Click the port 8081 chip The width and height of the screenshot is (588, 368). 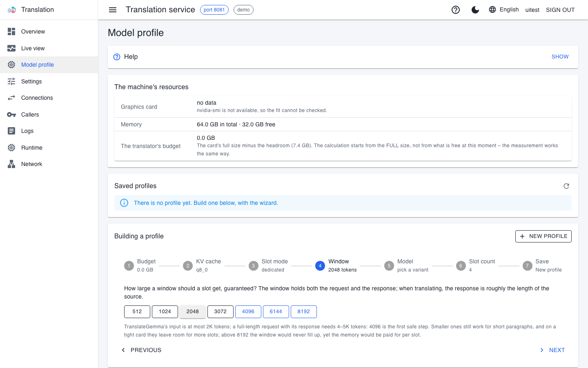coord(214,10)
